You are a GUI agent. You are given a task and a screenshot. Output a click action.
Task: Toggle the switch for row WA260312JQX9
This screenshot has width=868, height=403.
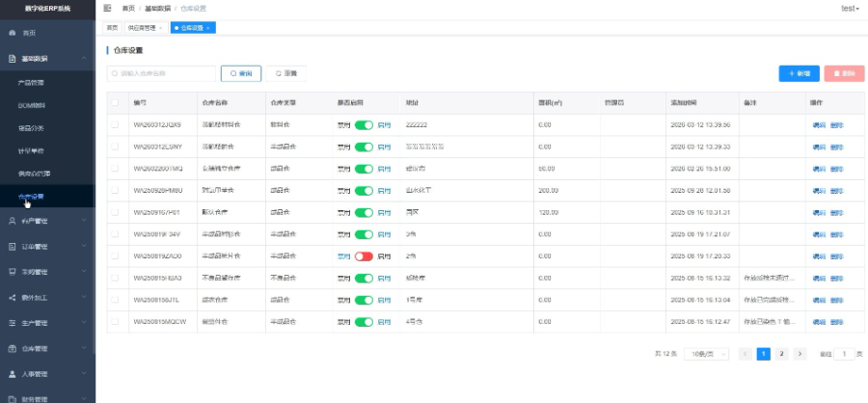click(x=364, y=125)
